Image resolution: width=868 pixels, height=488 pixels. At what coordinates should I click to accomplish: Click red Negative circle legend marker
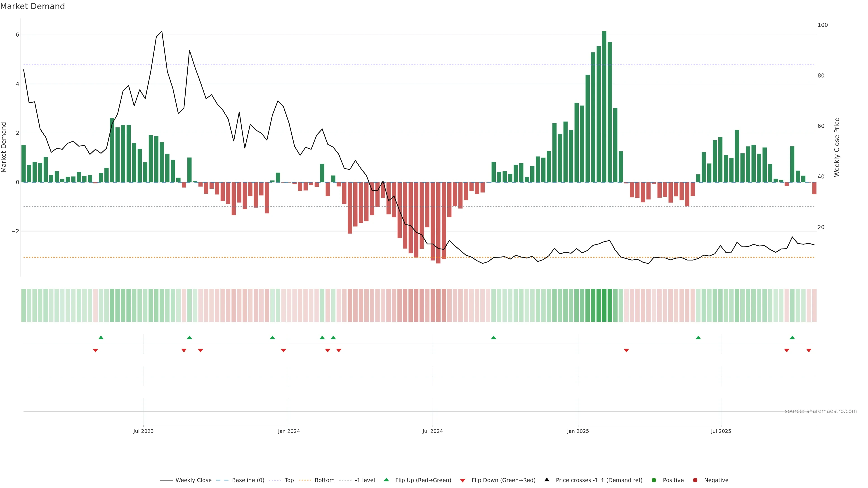tap(695, 480)
